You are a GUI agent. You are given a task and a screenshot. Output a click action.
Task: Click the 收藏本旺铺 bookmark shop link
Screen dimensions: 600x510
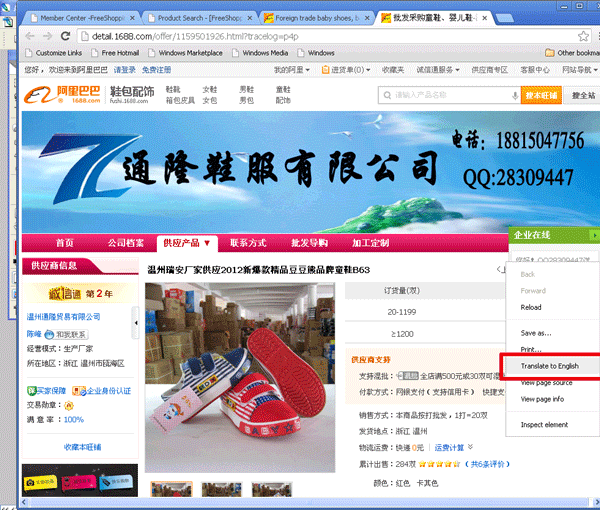coord(85,447)
